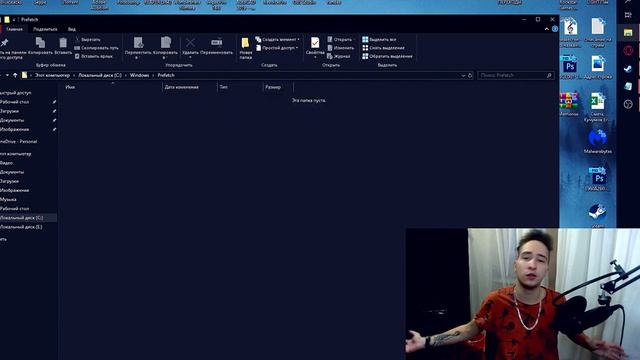Expand the address bar history dropdown

[463, 76]
